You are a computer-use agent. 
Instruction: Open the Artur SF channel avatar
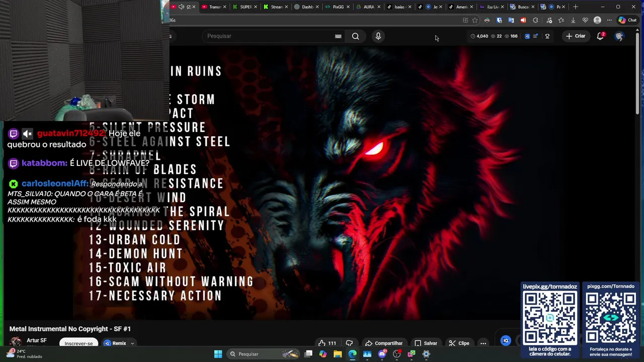[x=16, y=342]
